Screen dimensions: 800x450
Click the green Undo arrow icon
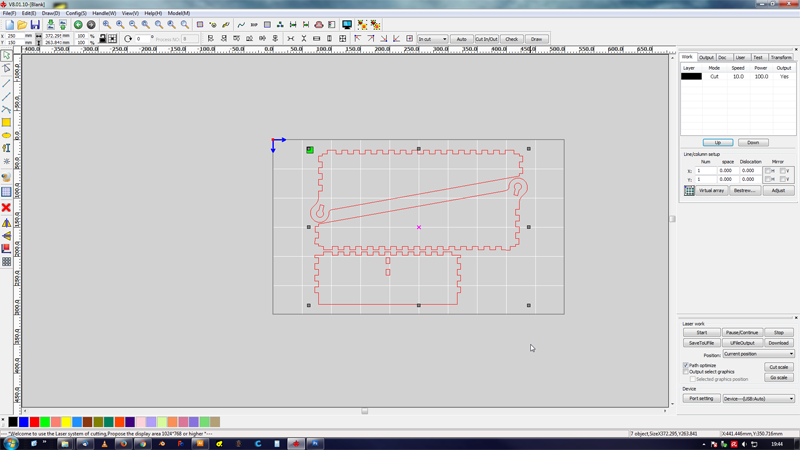[78, 24]
